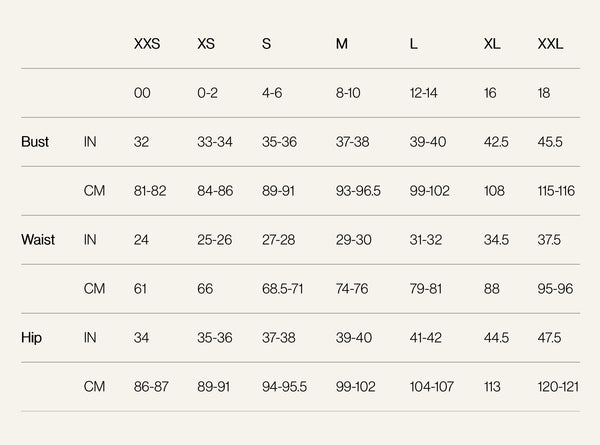600x445 pixels.
Task: Click numeric size 8-10 cell
Action: 348,93
